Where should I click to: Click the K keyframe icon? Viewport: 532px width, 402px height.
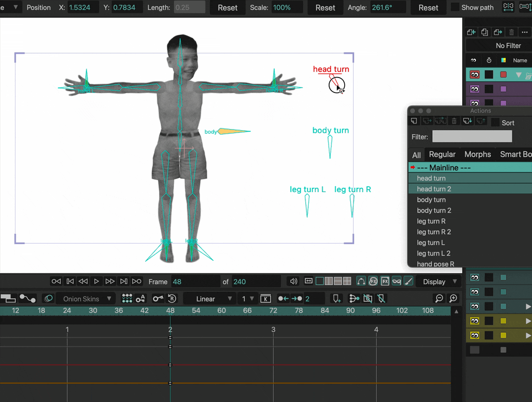point(265,298)
